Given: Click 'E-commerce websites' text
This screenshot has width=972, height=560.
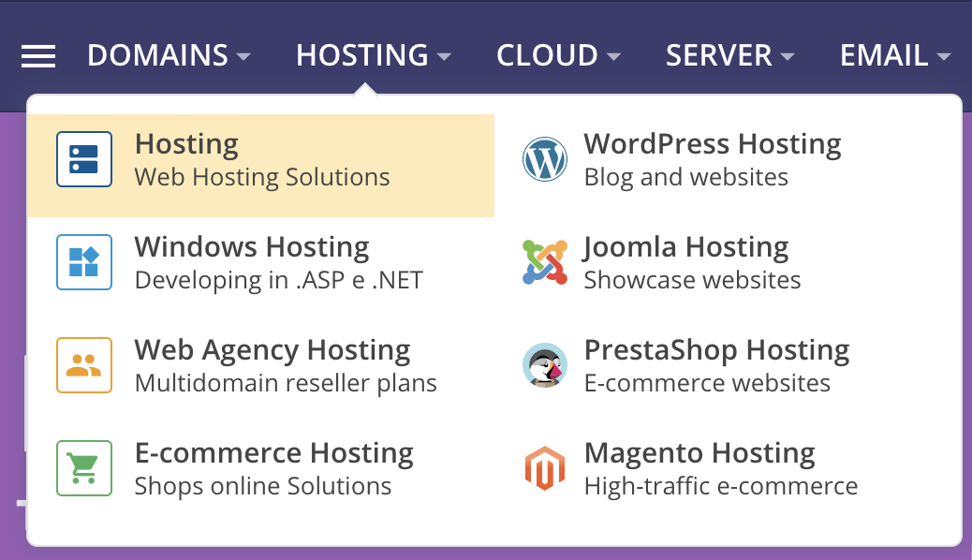Looking at the screenshot, I should point(707,383).
